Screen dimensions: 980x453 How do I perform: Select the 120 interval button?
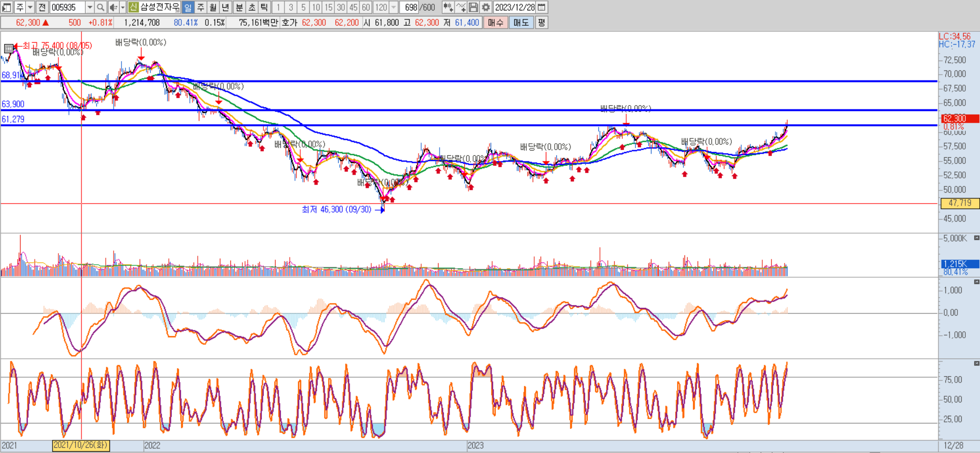click(x=381, y=7)
